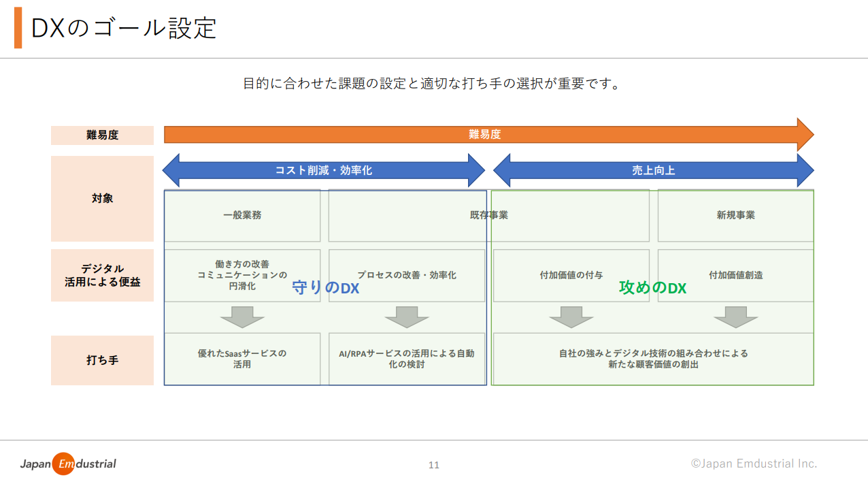Click the 付加価値創造 cell
This screenshot has height=484, width=868.
(x=735, y=275)
